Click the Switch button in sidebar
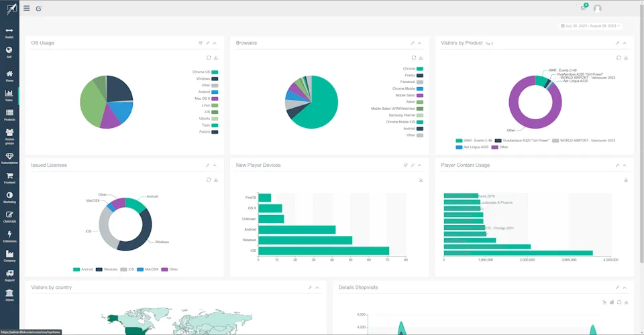 click(9, 32)
